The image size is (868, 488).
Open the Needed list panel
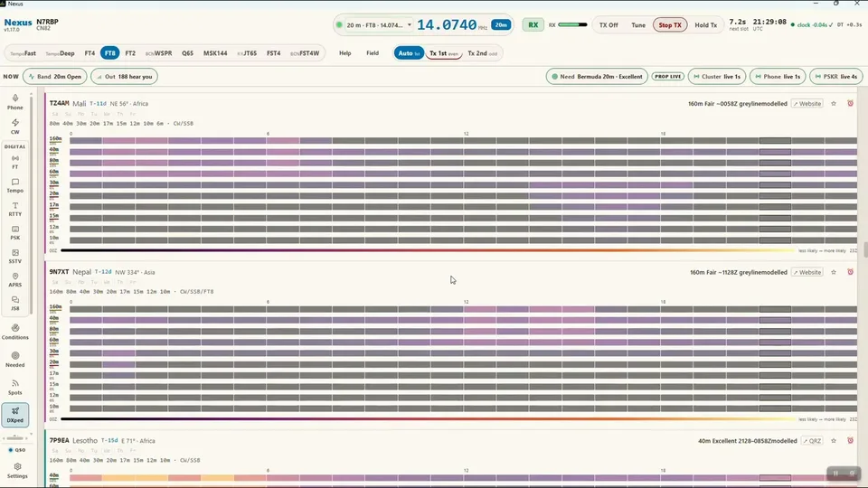click(x=15, y=360)
